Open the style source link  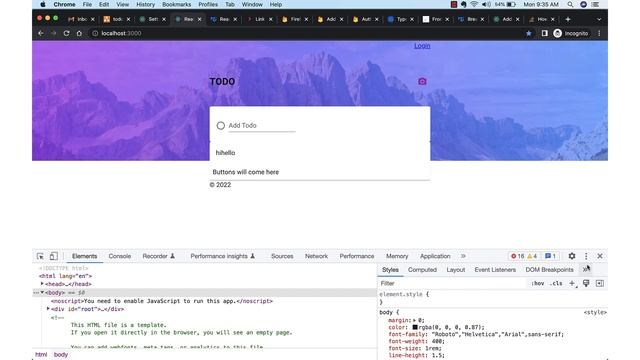pyautogui.click(x=595, y=312)
